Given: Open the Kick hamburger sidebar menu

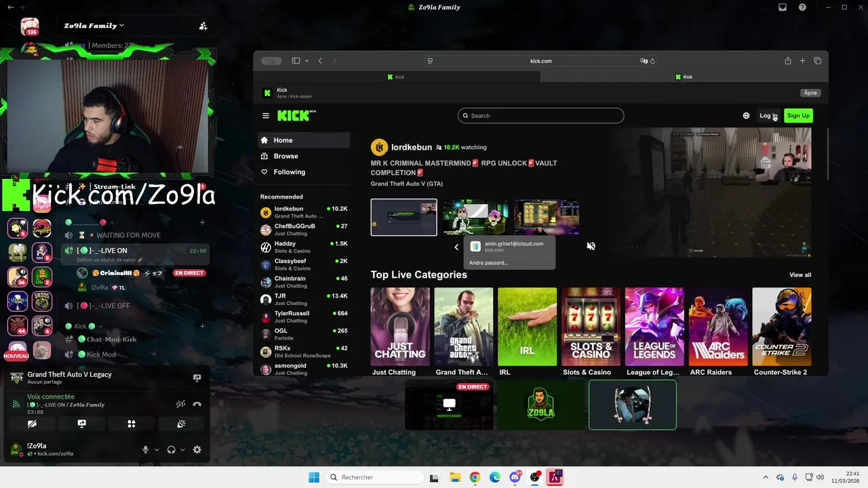Looking at the screenshot, I should tap(266, 116).
